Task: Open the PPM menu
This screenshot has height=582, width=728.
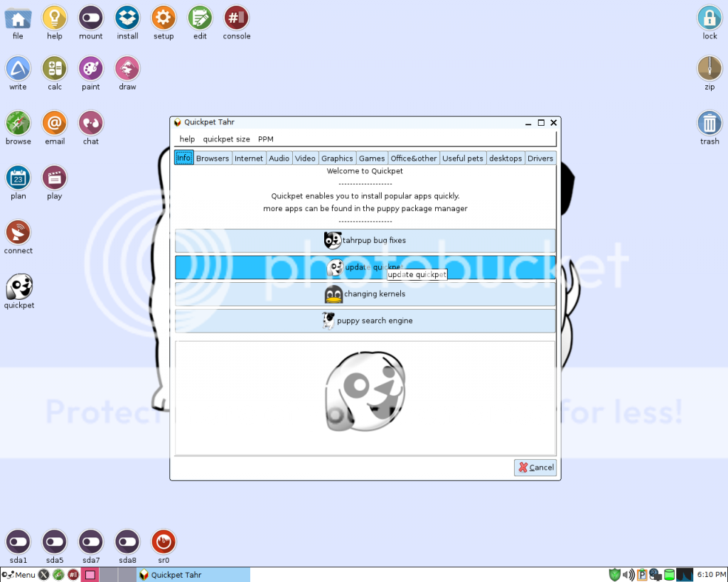Action: (x=265, y=139)
